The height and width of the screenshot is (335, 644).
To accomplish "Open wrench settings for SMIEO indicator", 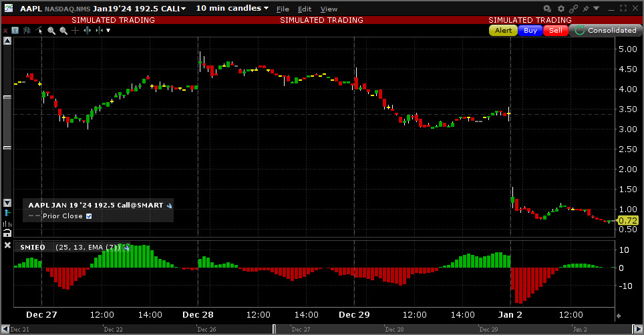I will [126, 248].
